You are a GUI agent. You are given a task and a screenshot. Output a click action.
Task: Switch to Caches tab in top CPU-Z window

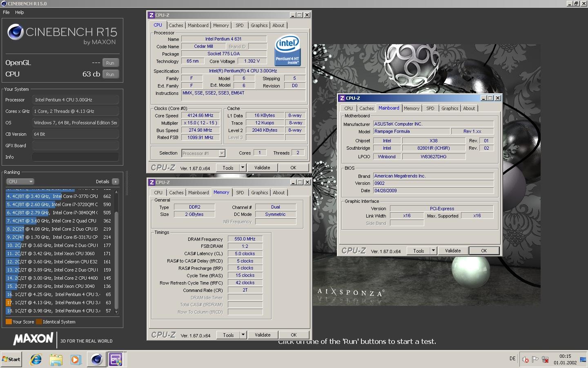point(176,25)
